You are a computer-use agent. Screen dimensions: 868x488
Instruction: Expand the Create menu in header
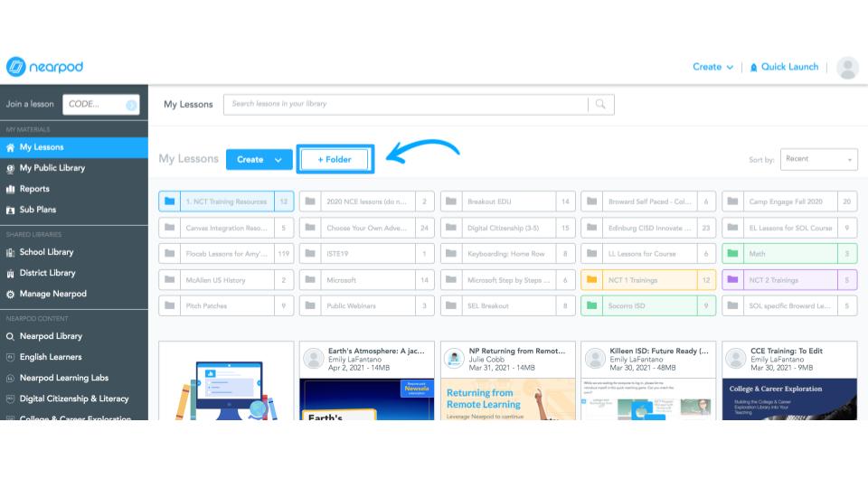point(712,67)
